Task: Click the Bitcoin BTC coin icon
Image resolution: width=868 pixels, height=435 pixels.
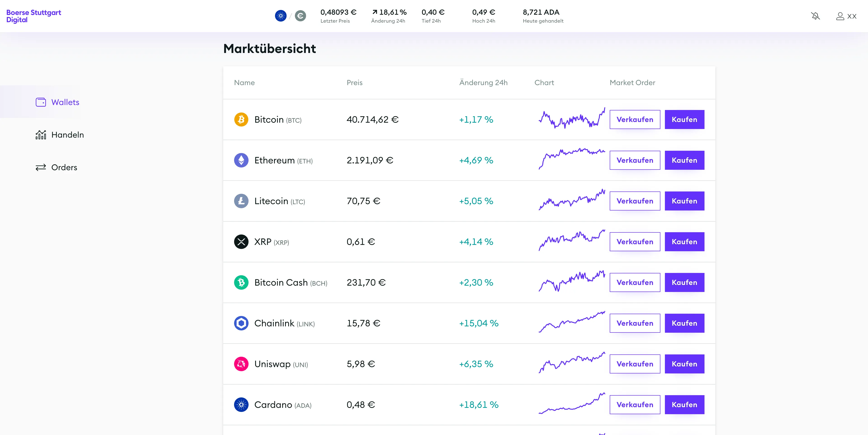Action: 241,119
